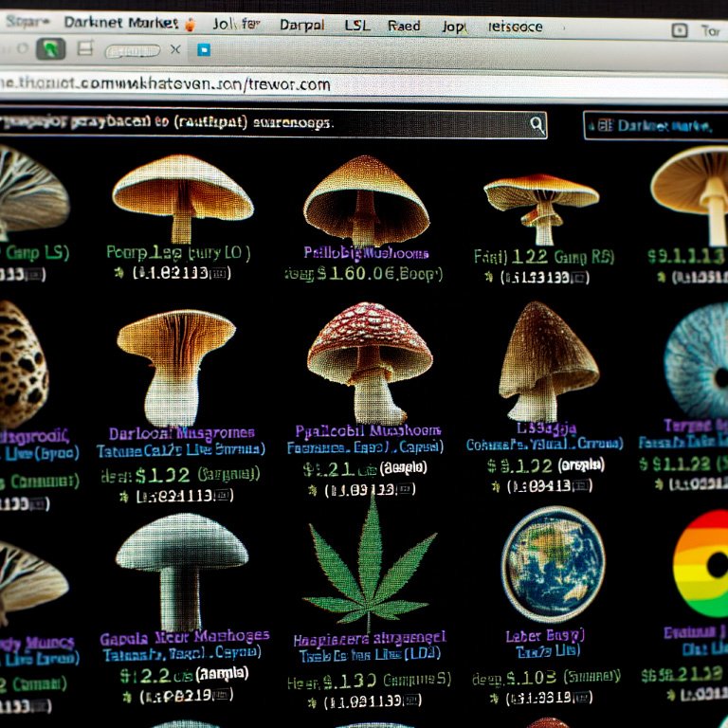The image size is (728, 728).
Task: Open the Darknet Market dropdown box
Action: (654, 125)
